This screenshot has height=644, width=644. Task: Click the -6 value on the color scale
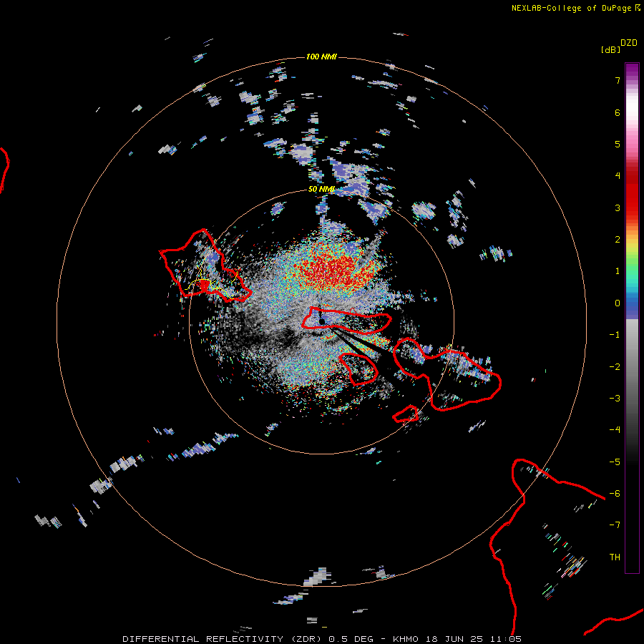[615, 494]
